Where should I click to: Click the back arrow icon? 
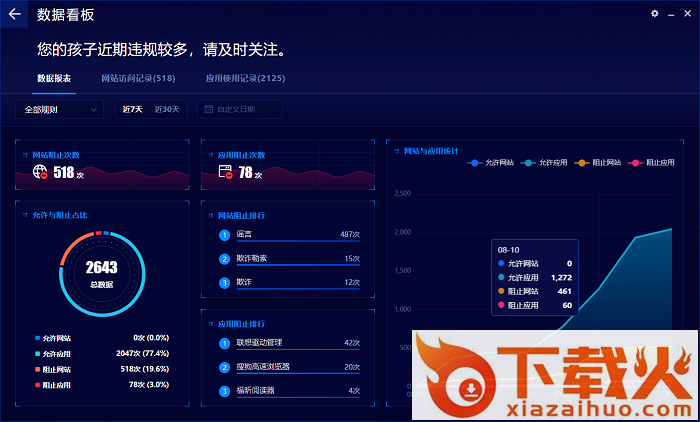pos(15,15)
